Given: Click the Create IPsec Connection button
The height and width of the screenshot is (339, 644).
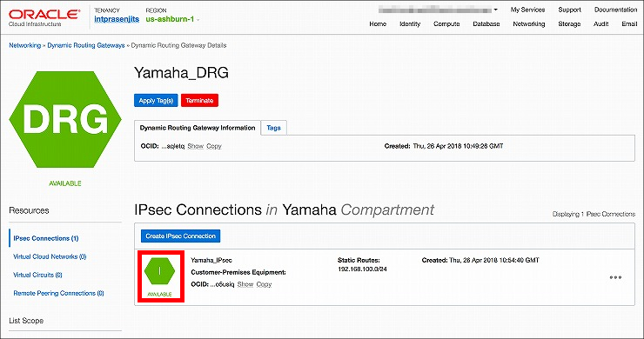Looking at the screenshot, I should pyautogui.click(x=180, y=236).
